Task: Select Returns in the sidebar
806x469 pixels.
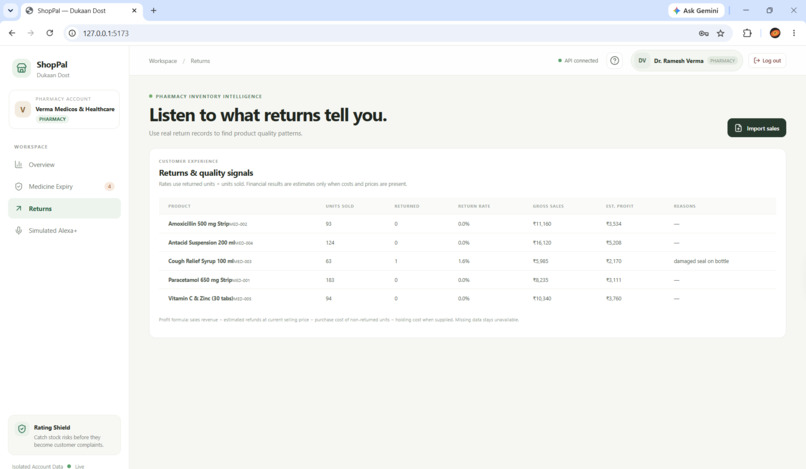Action: click(64, 209)
